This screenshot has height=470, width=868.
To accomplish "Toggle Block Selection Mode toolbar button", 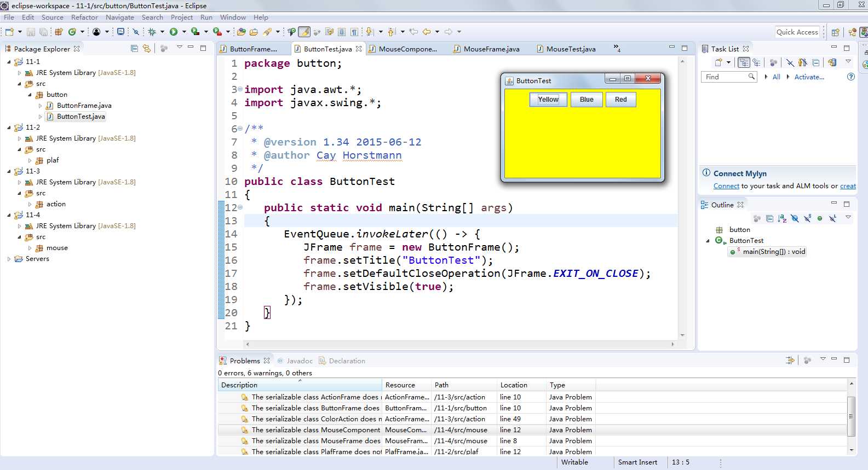I will point(342,32).
